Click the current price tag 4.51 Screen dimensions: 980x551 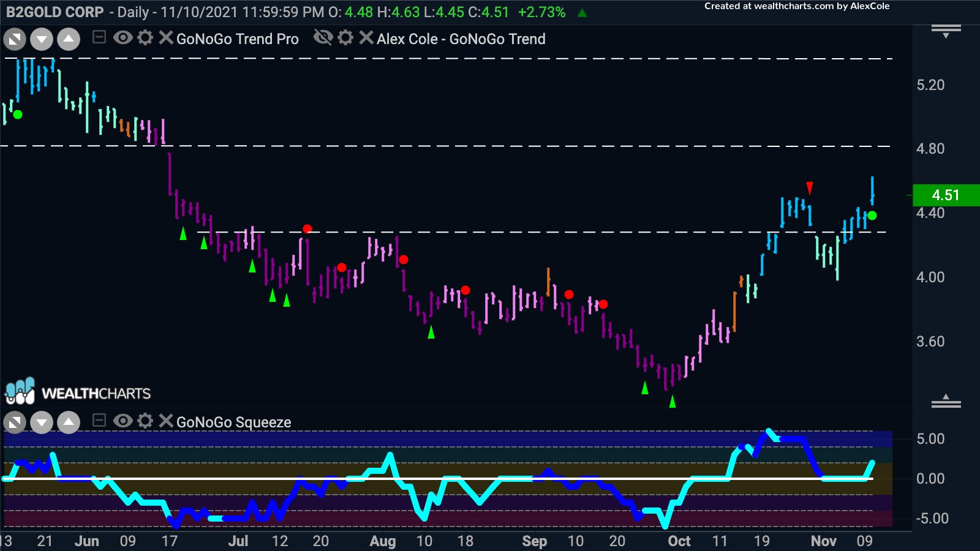point(946,195)
